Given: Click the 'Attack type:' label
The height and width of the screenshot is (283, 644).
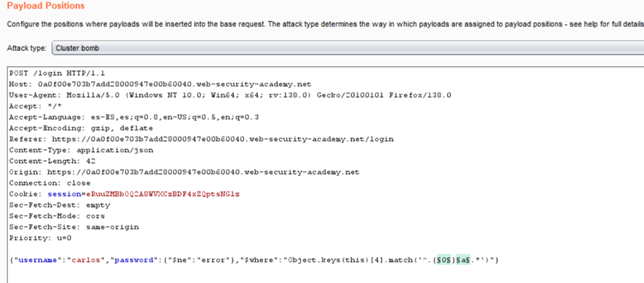Looking at the screenshot, I should point(27,48).
